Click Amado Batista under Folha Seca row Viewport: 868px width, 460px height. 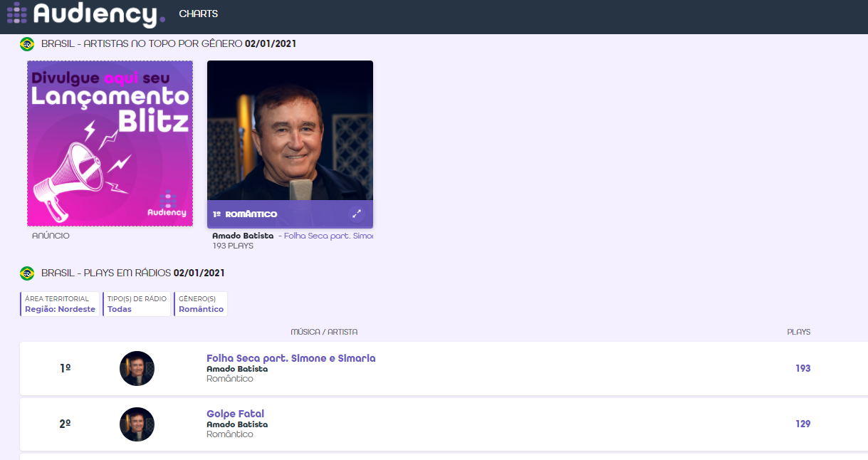pos(237,369)
